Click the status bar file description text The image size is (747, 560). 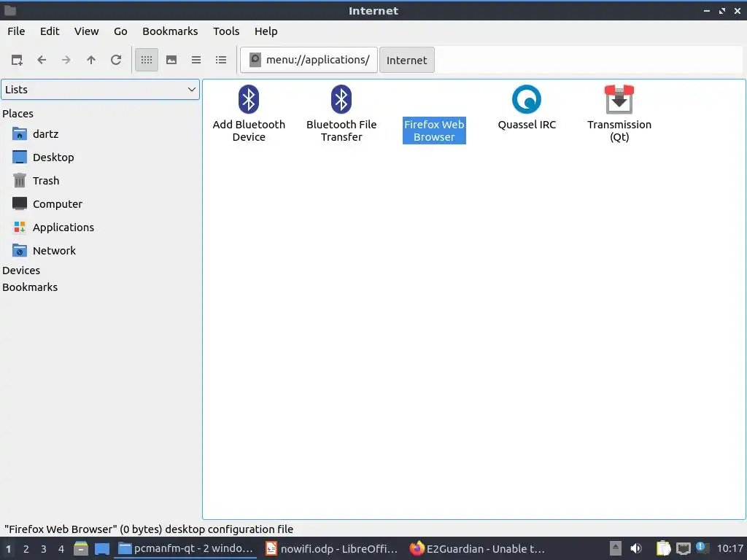(149, 529)
